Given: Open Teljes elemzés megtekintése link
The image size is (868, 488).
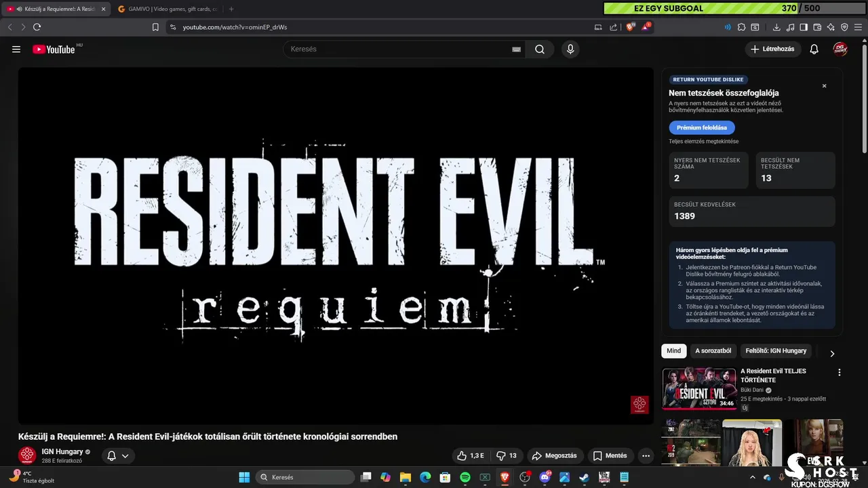Looking at the screenshot, I should click(703, 142).
